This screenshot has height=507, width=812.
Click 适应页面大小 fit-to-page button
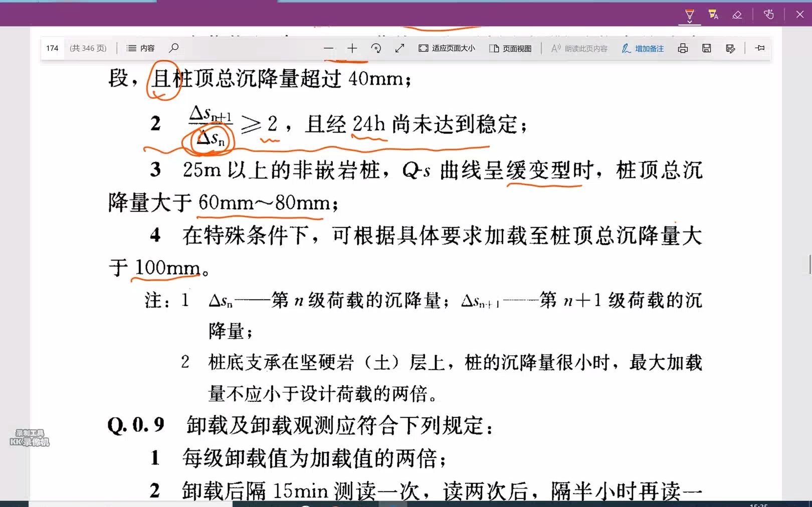447,48
